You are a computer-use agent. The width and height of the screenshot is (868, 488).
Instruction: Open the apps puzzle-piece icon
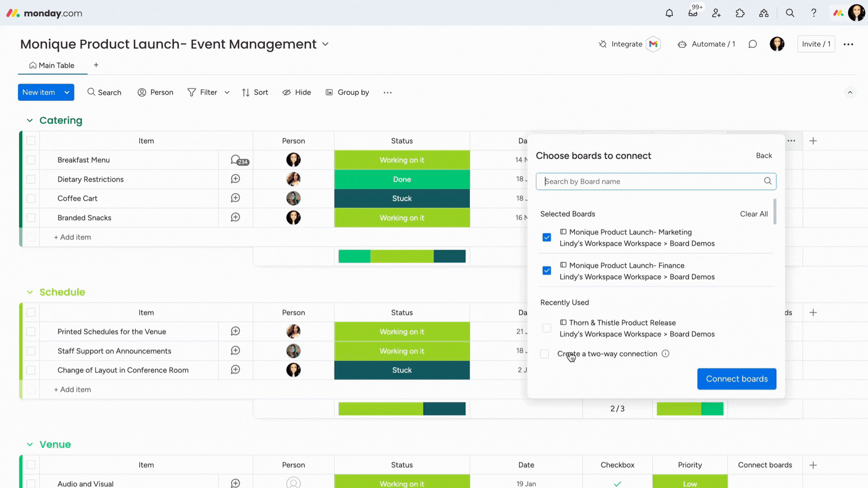point(740,13)
